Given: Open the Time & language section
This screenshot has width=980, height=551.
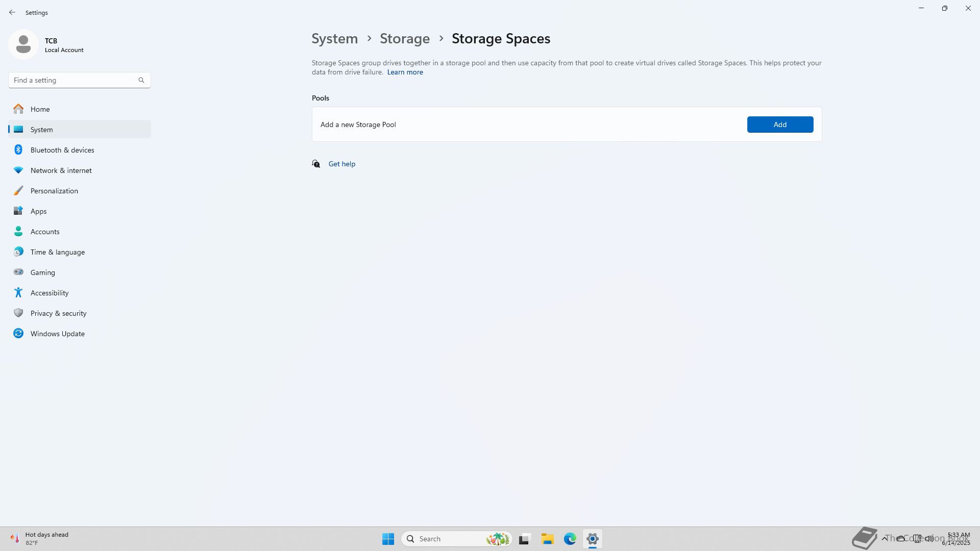Looking at the screenshot, I should pyautogui.click(x=57, y=252).
